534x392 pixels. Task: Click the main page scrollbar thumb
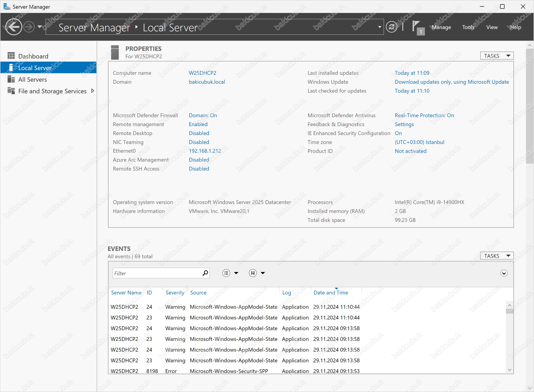click(x=530, y=106)
